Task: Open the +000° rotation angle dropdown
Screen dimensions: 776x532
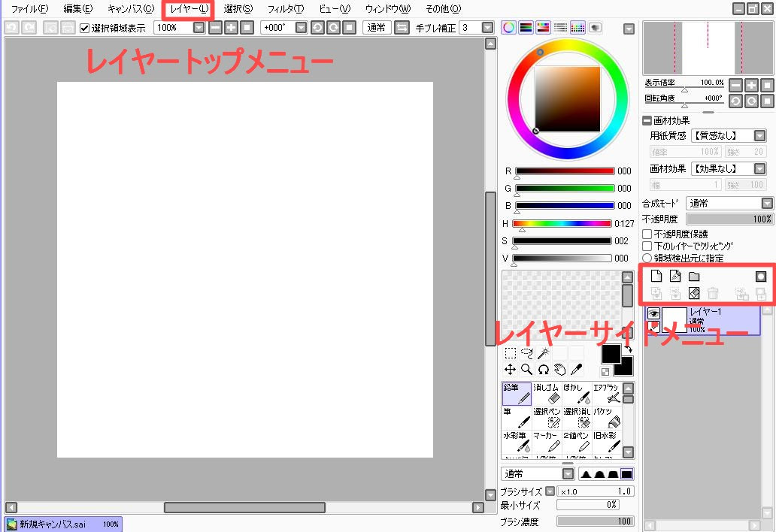Action: tap(301, 28)
